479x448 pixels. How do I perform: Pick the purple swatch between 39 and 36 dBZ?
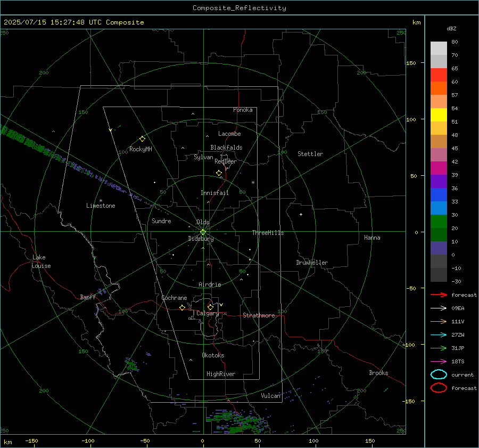439,182
